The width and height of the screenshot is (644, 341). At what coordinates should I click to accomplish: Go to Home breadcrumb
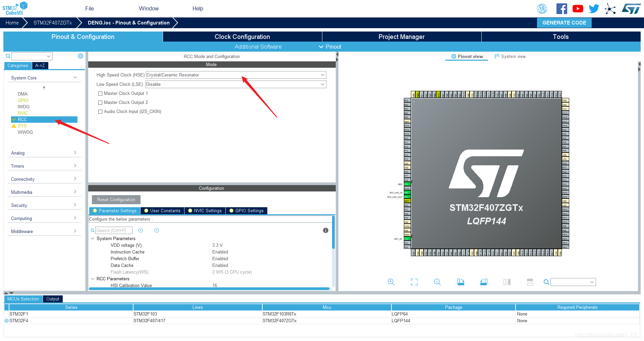coord(12,23)
